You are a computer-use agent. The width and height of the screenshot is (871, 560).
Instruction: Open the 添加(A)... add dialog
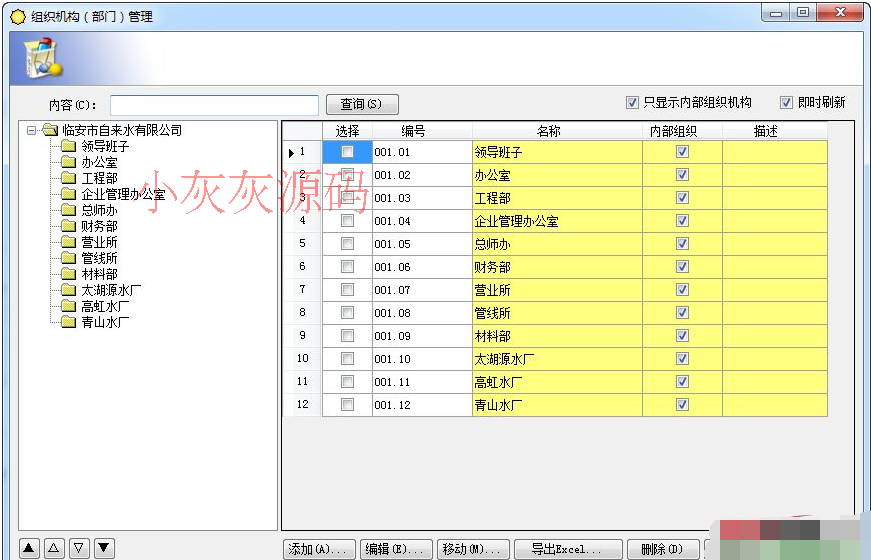click(x=319, y=549)
